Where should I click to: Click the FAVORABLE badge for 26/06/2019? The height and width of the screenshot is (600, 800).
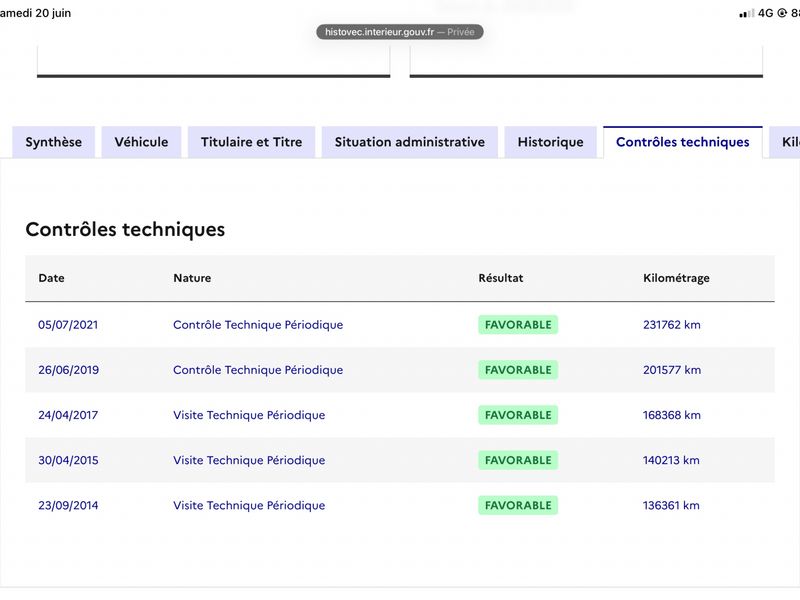tap(518, 370)
